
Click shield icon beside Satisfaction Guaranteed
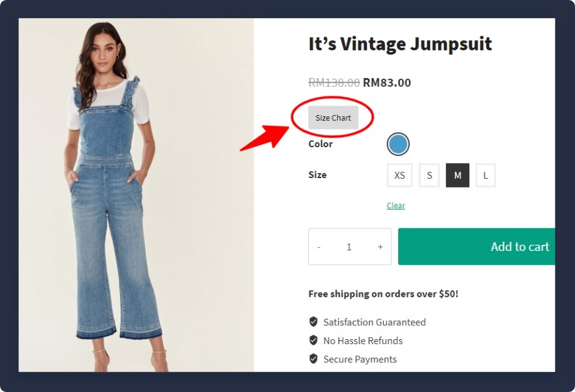pyautogui.click(x=313, y=322)
